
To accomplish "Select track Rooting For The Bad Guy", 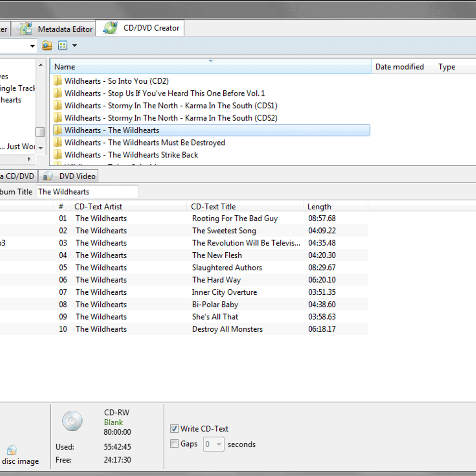I will point(235,218).
